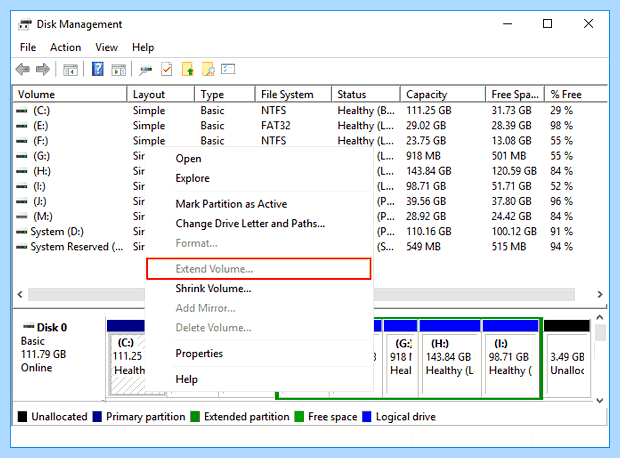The height and width of the screenshot is (458, 620).
Task: Open the File menu
Action: coord(28,47)
